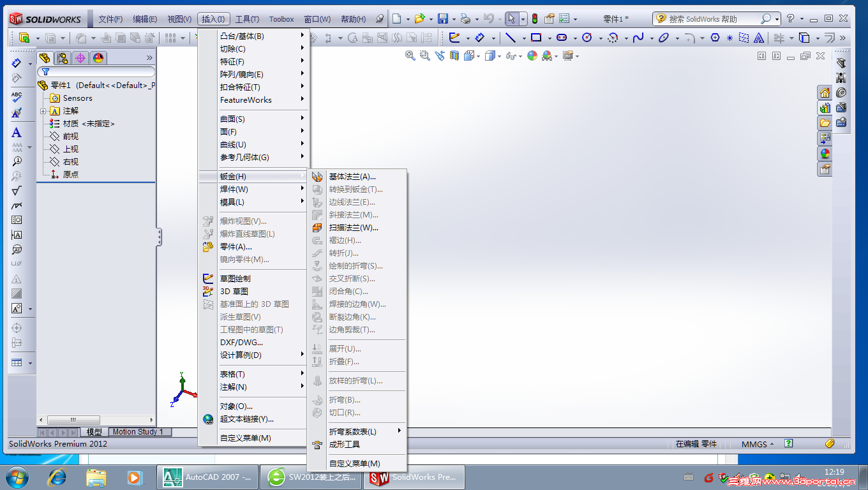
Task: Click the Zoom to Area icon
Action: point(425,56)
